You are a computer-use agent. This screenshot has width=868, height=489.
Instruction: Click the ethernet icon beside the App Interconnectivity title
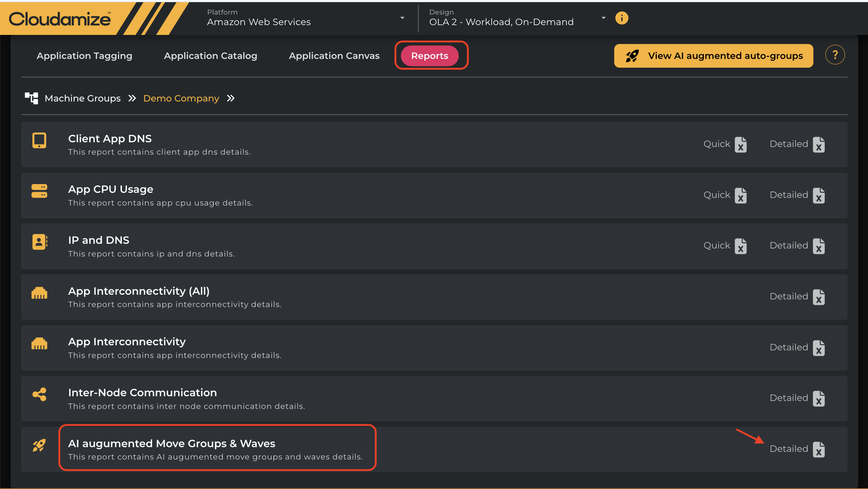click(39, 343)
